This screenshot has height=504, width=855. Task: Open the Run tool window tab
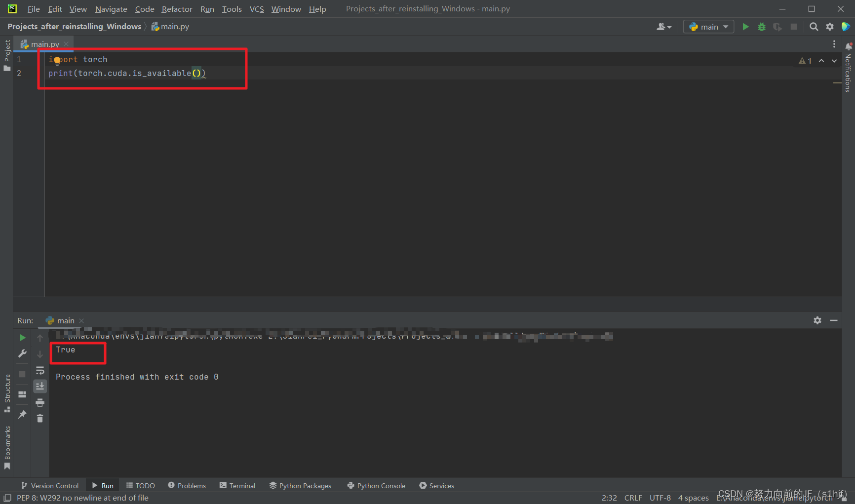[x=103, y=486]
